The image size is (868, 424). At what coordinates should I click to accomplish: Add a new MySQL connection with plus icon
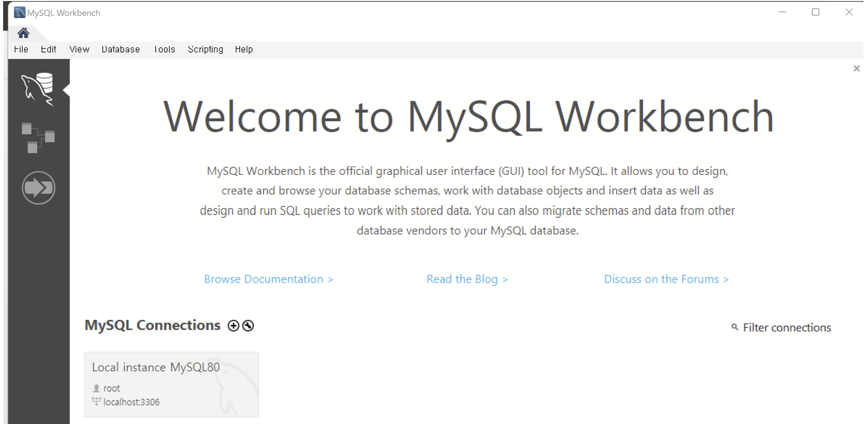[234, 325]
